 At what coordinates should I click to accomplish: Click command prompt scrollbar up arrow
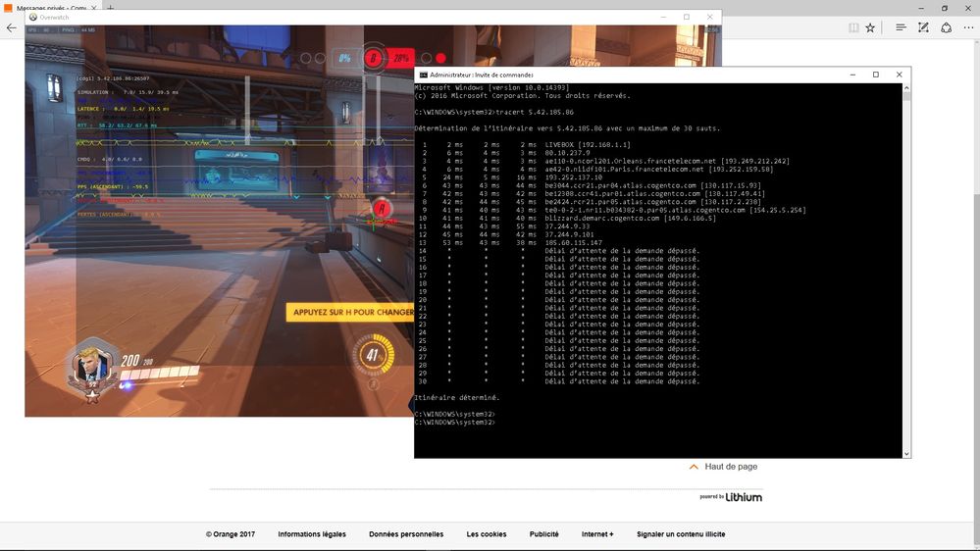point(906,88)
